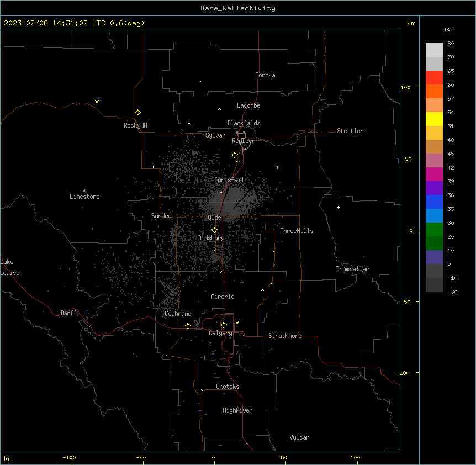Click the Airdrie town label
The height and width of the screenshot is (465, 476).
pos(223,297)
